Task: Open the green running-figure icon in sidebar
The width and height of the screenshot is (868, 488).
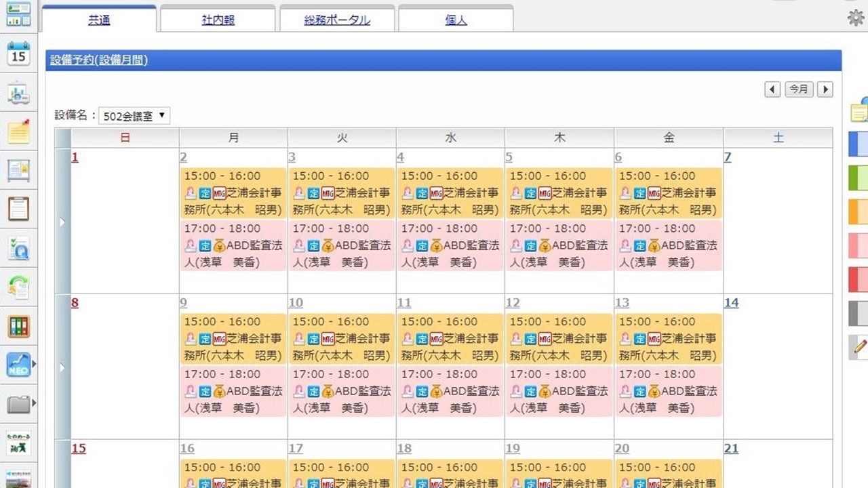Action: click(x=18, y=443)
